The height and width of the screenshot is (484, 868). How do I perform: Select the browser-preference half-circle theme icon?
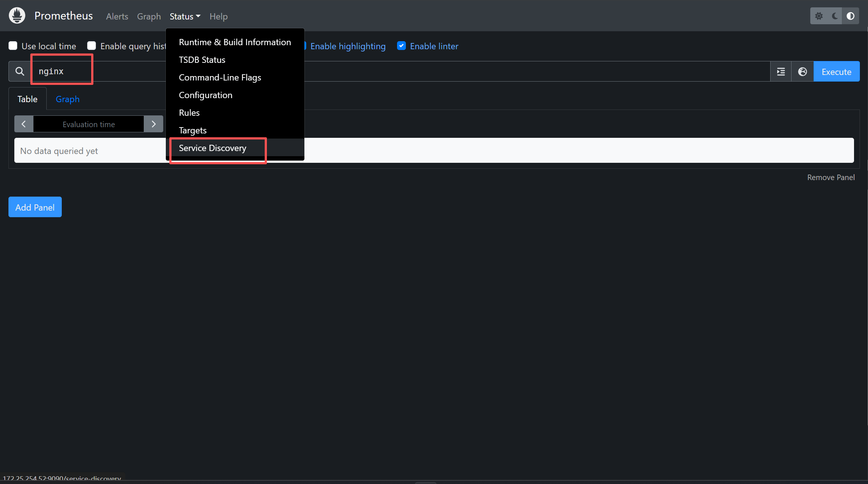click(x=850, y=16)
